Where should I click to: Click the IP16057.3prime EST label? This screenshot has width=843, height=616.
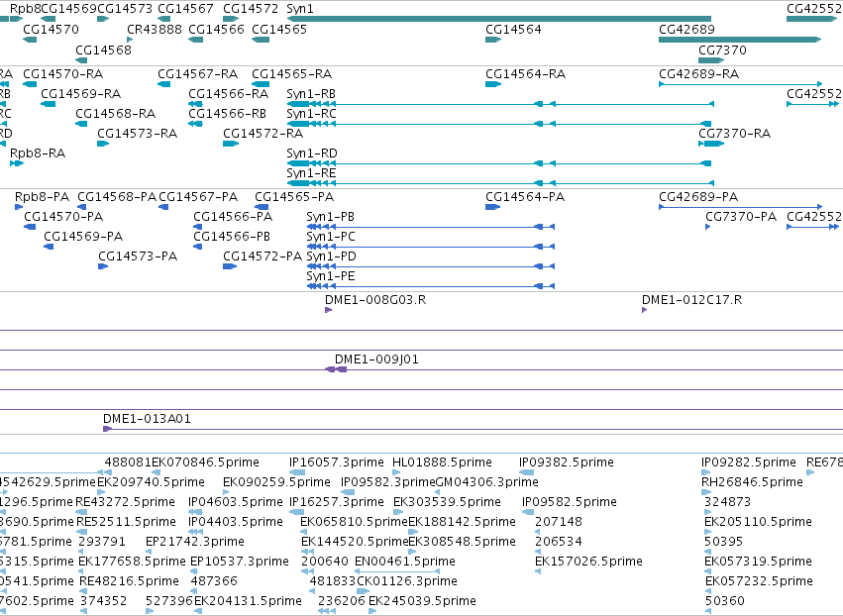click(337, 462)
